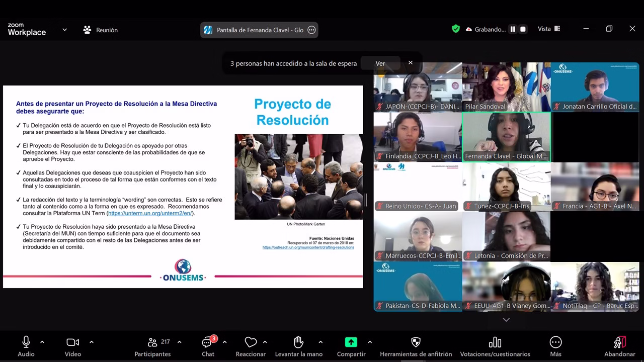Open Herramientas de anfitrión shield icon

416,343
